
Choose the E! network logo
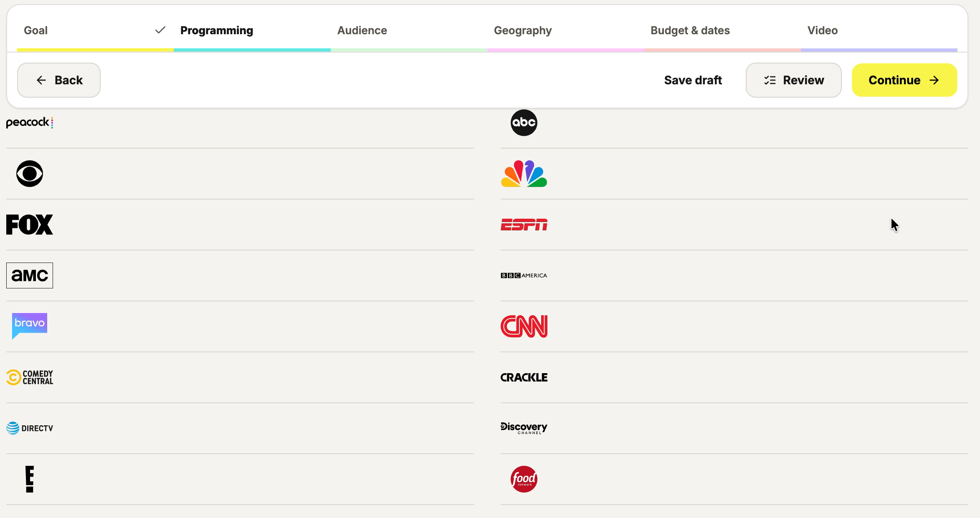(30, 479)
